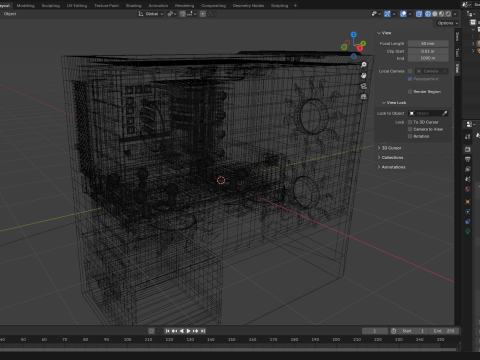The height and width of the screenshot is (360, 480).
Task: Click the Focal Length field
Action: pyautogui.click(x=428, y=44)
